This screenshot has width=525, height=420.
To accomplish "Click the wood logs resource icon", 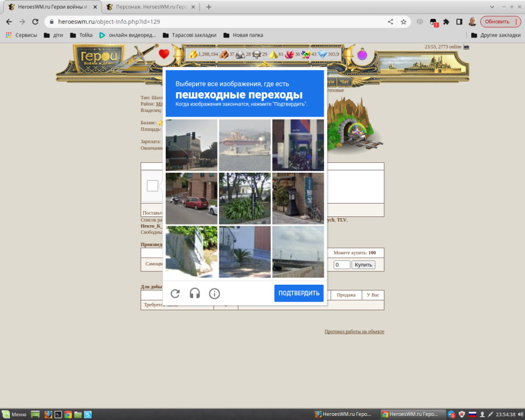I will 223,54.
